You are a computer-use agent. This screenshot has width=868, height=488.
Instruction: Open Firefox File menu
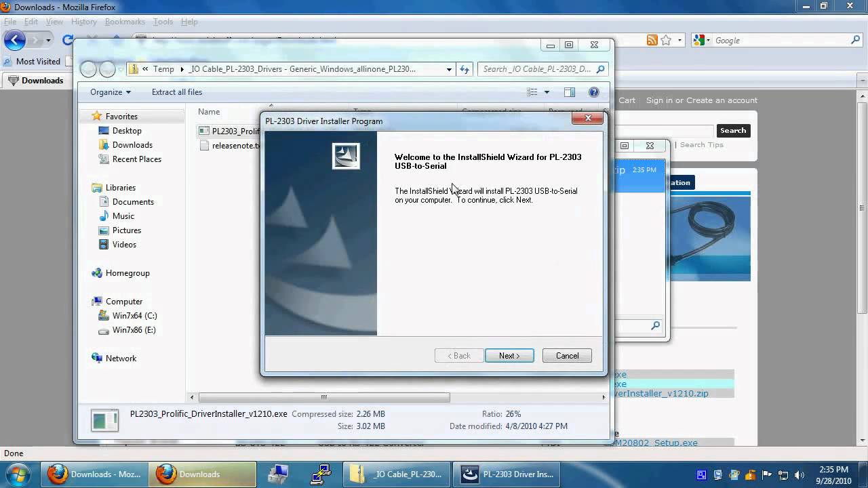click(9, 22)
